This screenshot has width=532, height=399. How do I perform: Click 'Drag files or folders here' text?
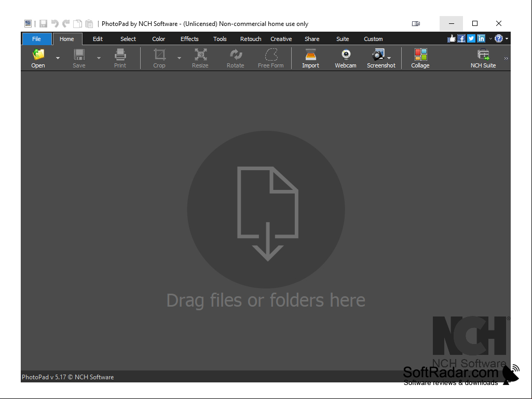(x=266, y=300)
